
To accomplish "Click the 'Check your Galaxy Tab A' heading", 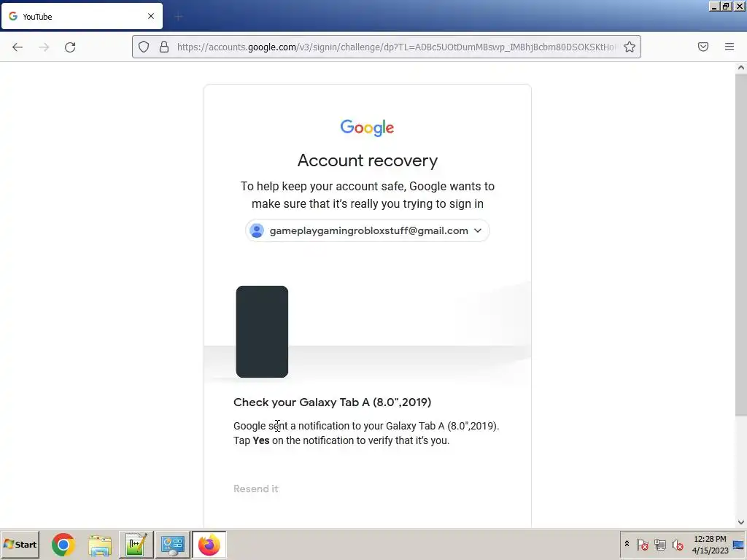I will 332,402.
